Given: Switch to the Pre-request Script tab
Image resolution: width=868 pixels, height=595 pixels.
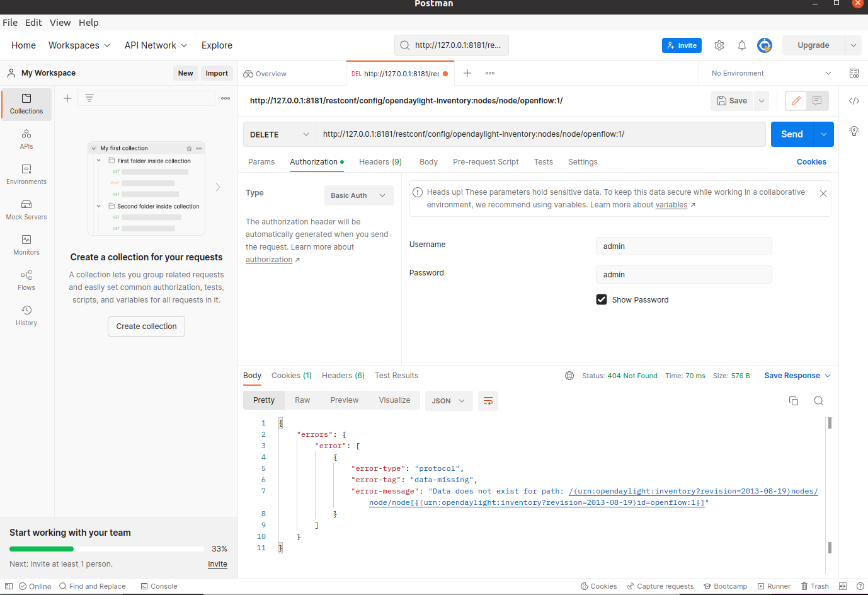Looking at the screenshot, I should click(x=486, y=162).
